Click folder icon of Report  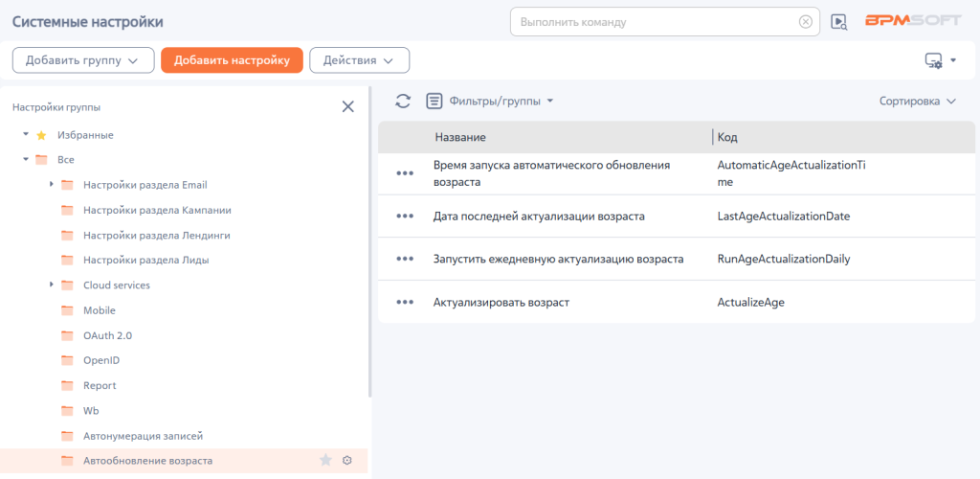[67, 385]
